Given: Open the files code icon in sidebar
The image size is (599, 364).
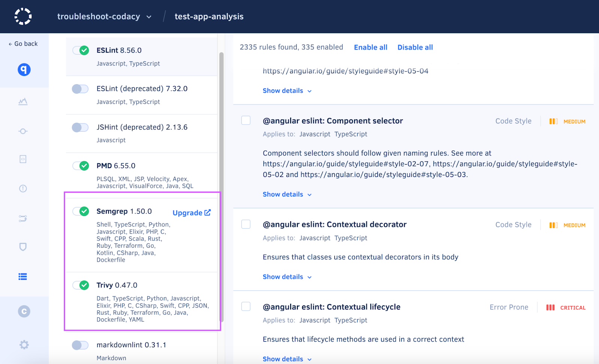Looking at the screenshot, I should pos(23,159).
